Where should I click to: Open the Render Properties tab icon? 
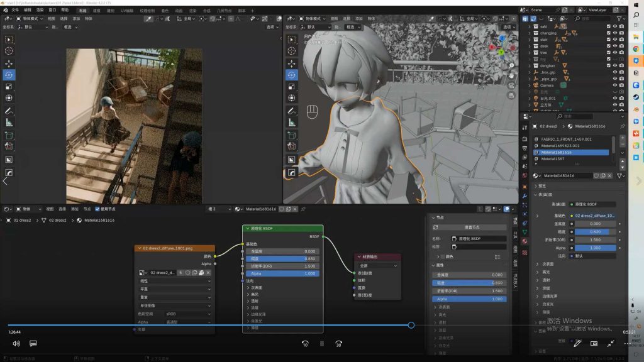(525, 139)
